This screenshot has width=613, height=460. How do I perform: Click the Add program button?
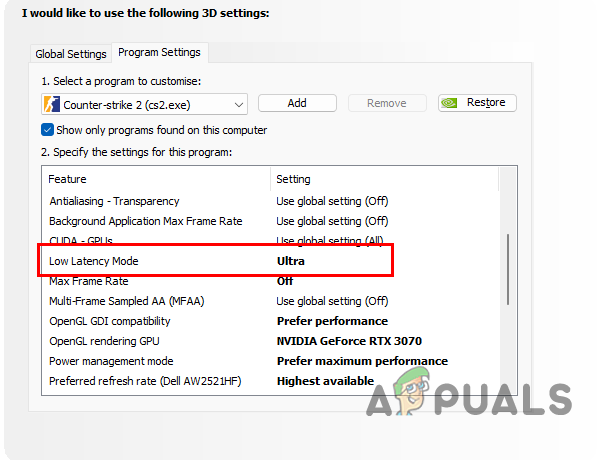297,103
